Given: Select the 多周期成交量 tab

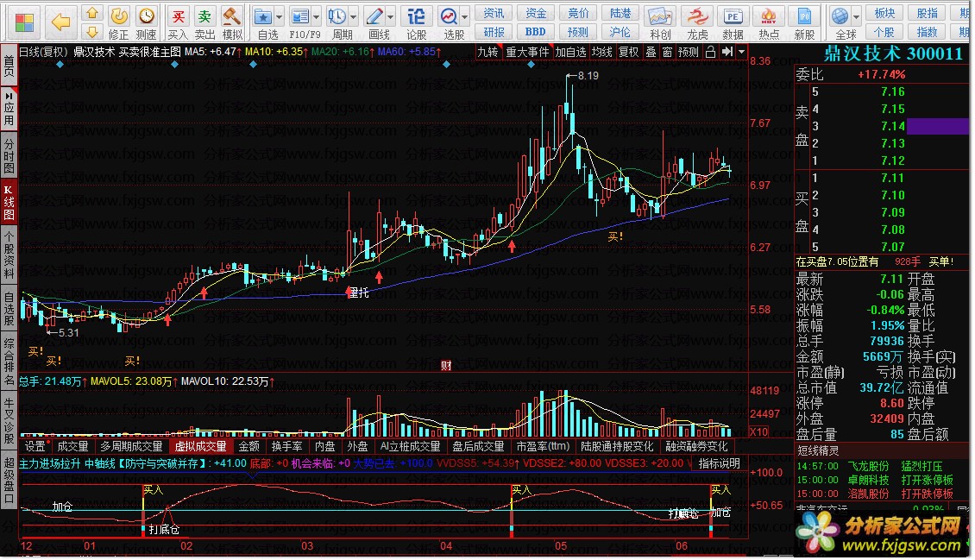Looking at the screenshot, I should [131, 446].
